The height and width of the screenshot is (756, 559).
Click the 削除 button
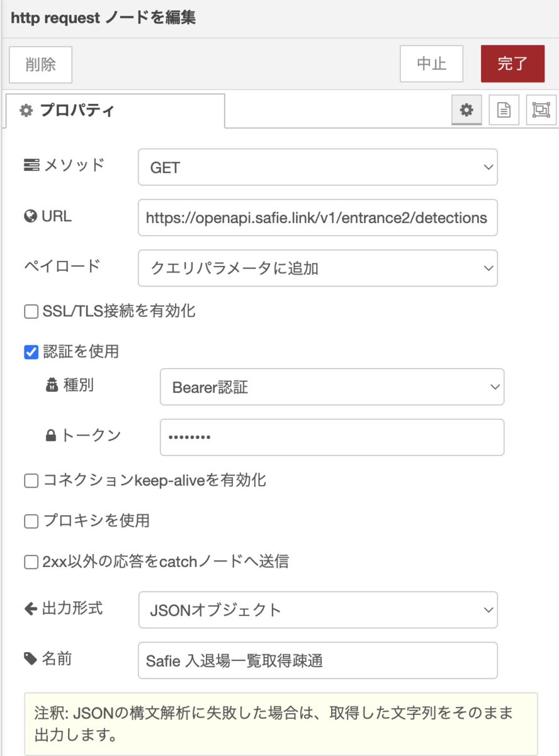pos(41,64)
